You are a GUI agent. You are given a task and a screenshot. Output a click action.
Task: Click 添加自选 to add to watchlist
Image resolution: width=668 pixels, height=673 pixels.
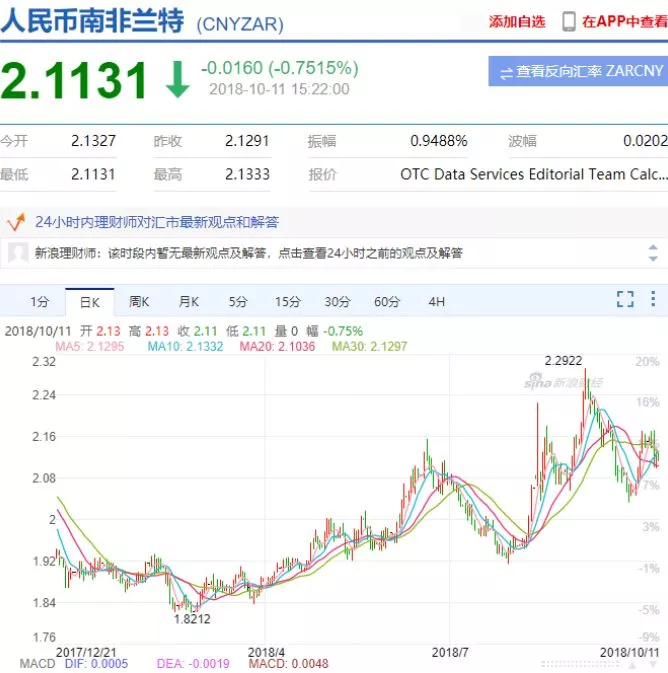coord(517,21)
